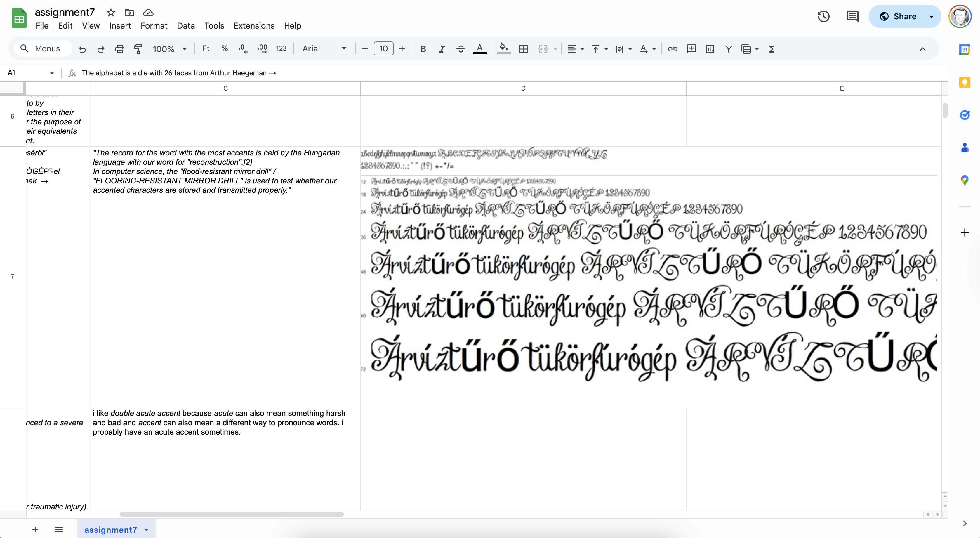Click the paint format roller icon
The image size is (980, 538).
point(138,49)
